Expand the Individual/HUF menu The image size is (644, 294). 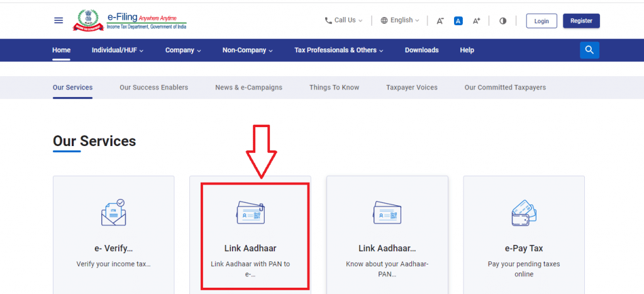(x=118, y=50)
